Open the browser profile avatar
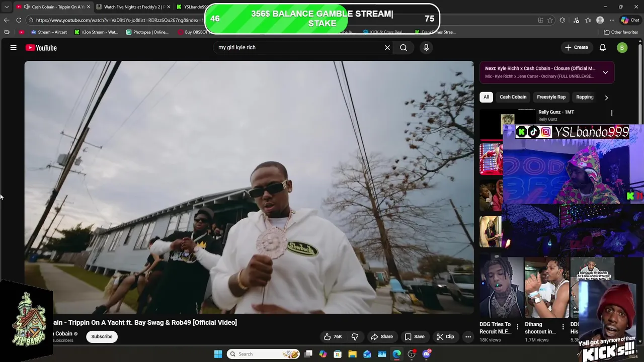Screen dimensions: 644x362 (600, 20)
